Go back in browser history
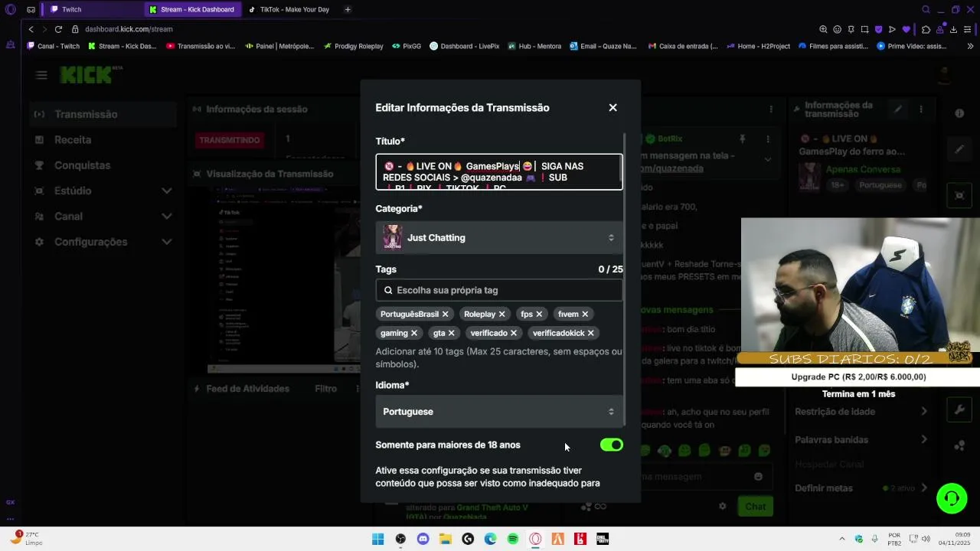 [31, 29]
